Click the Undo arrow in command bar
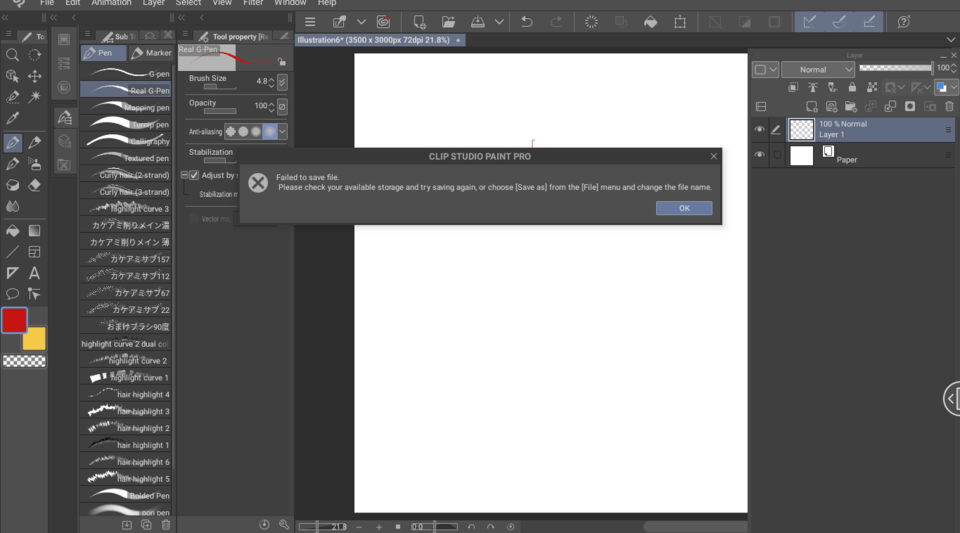Image resolution: width=960 pixels, height=533 pixels. [x=527, y=22]
